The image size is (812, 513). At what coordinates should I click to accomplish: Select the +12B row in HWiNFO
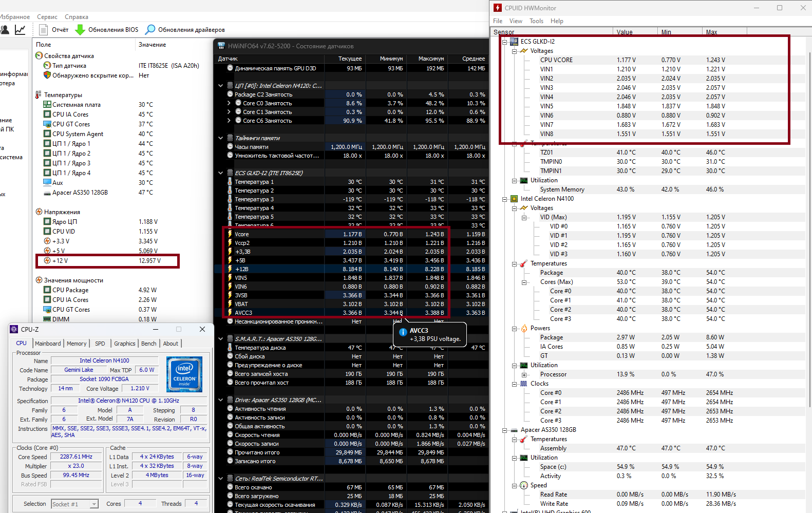(351, 269)
